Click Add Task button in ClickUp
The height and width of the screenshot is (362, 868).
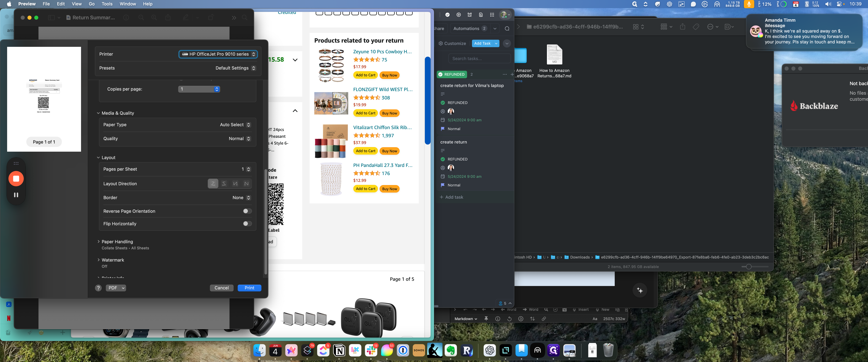coord(482,43)
